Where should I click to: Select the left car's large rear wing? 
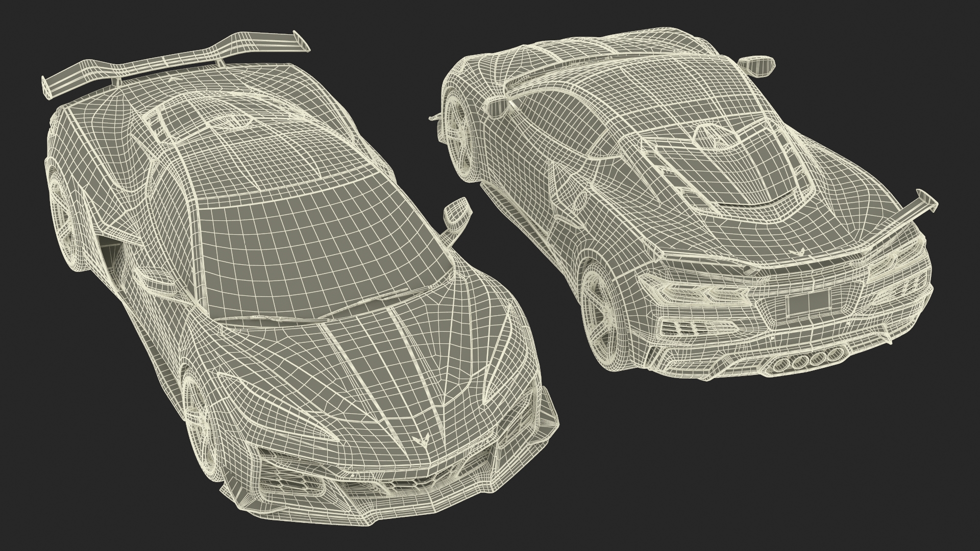click(176, 64)
